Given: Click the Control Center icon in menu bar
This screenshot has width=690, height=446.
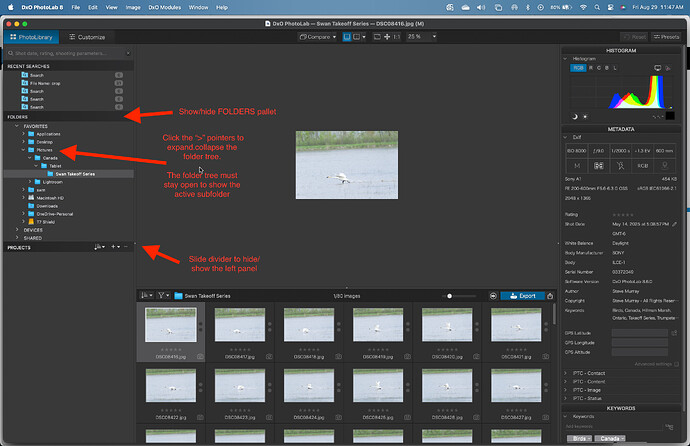Looking at the screenshot, I should [610, 7].
